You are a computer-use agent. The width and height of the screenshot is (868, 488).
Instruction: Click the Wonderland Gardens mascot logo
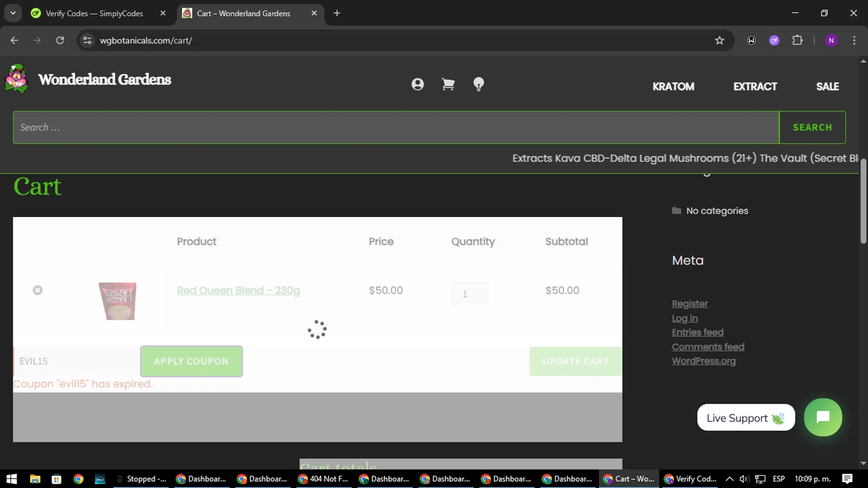[17, 79]
